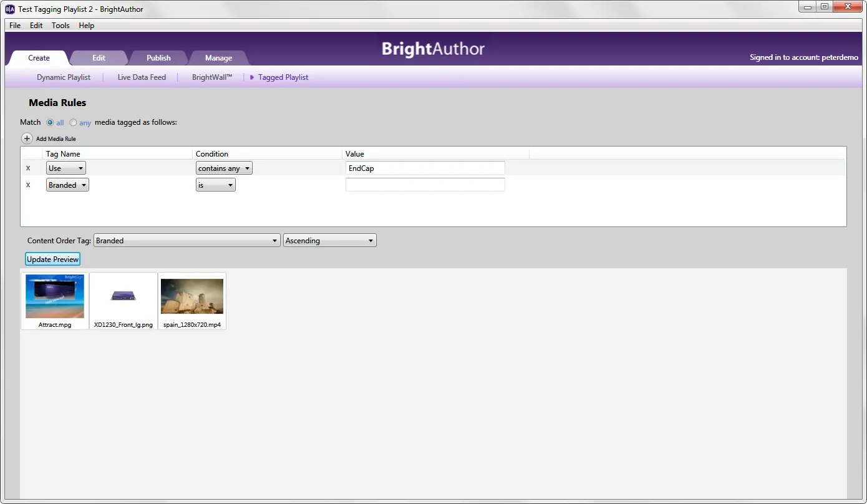Switch to the Publish tab

pos(158,58)
